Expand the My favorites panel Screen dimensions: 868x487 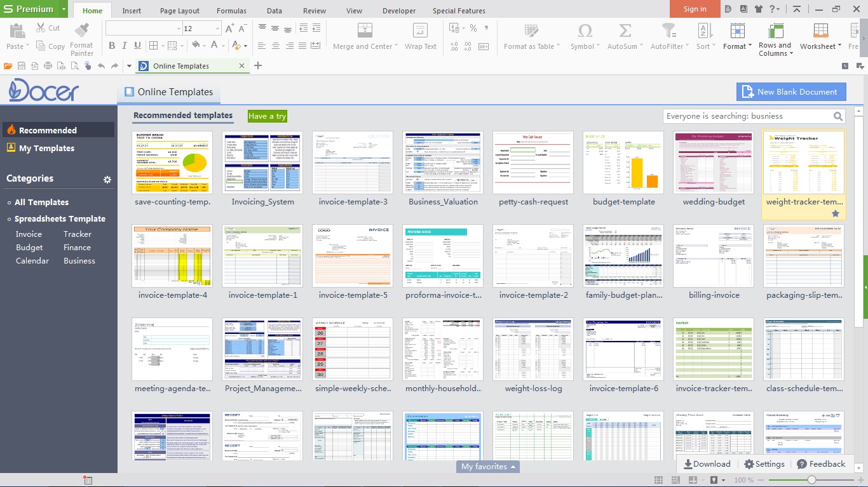click(x=488, y=467)
